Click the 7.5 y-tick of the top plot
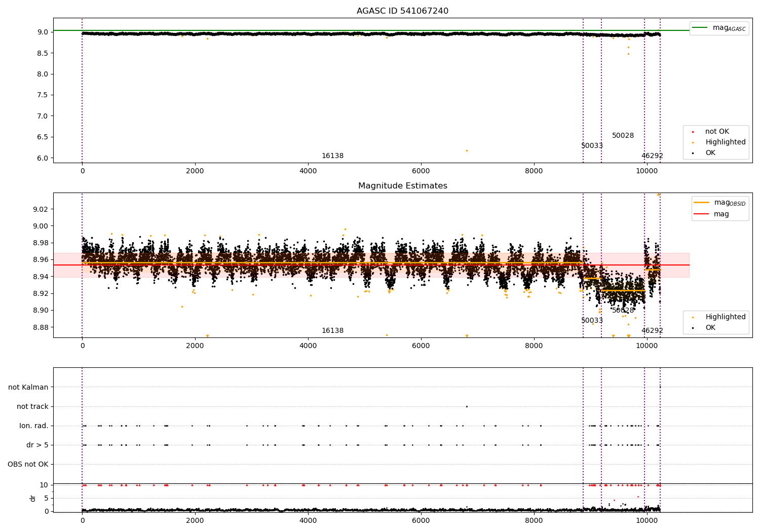Viewport: 760px width, 532px height. coord(43,95)
